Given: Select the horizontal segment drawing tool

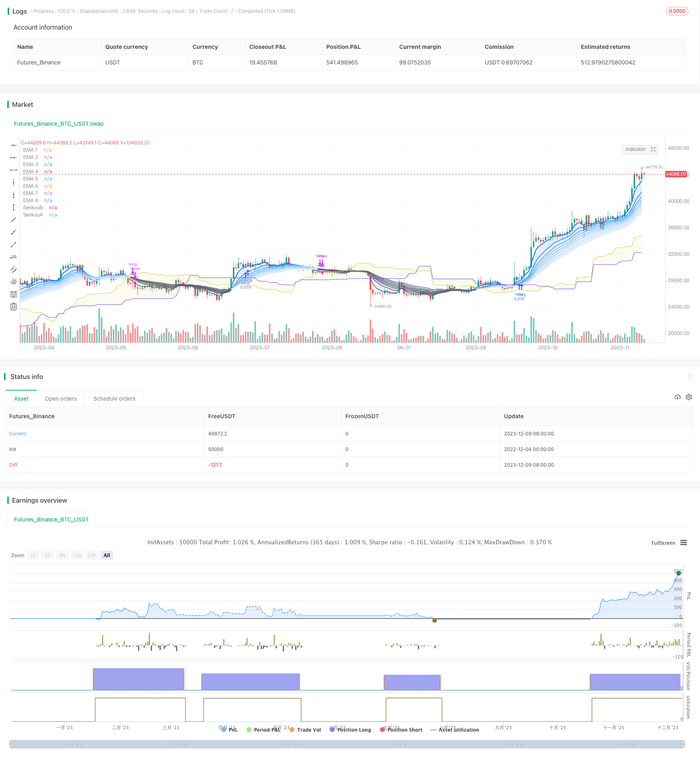Looking at the screenshot, I should click(x=14, y=170).
